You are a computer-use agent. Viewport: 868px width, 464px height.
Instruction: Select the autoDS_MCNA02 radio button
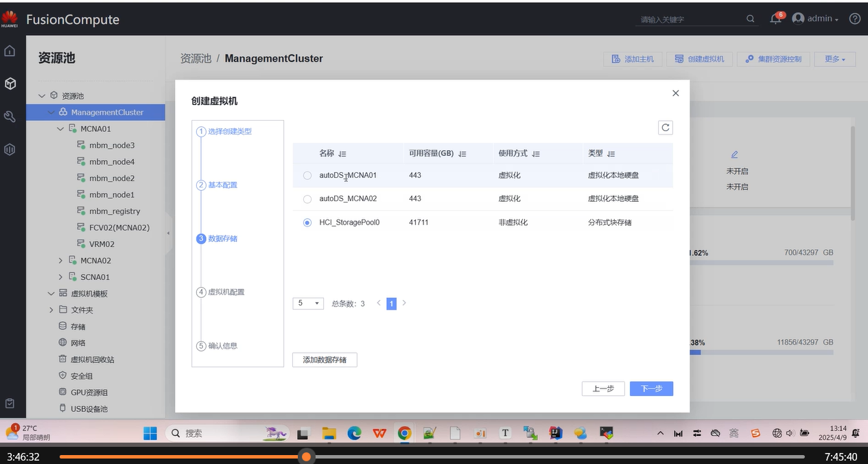pyautogui.click(x=307, y=199)
